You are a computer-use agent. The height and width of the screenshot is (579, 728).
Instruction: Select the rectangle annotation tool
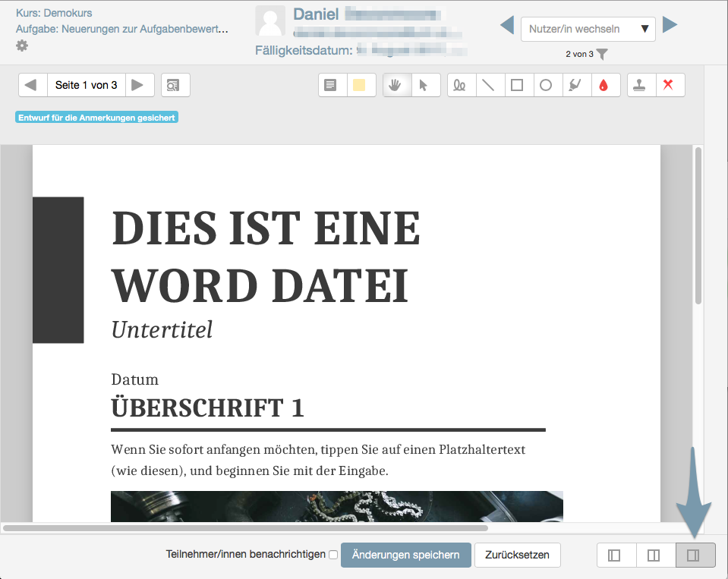coord(517,85)
